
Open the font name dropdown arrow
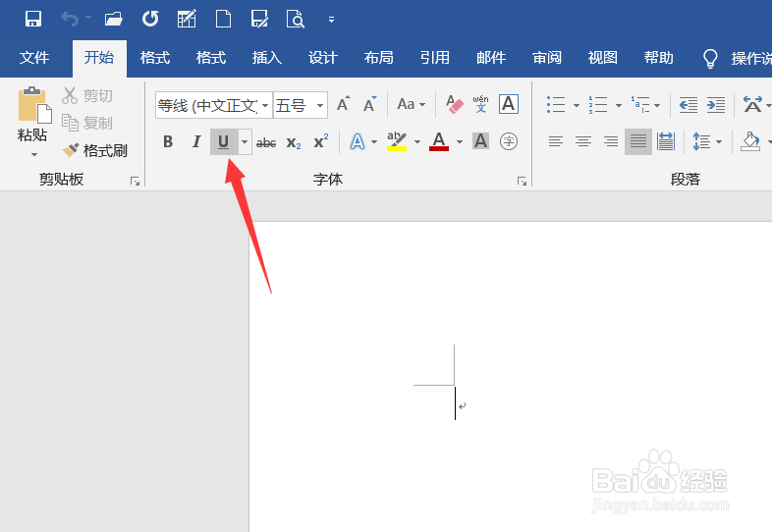point(265,105)
